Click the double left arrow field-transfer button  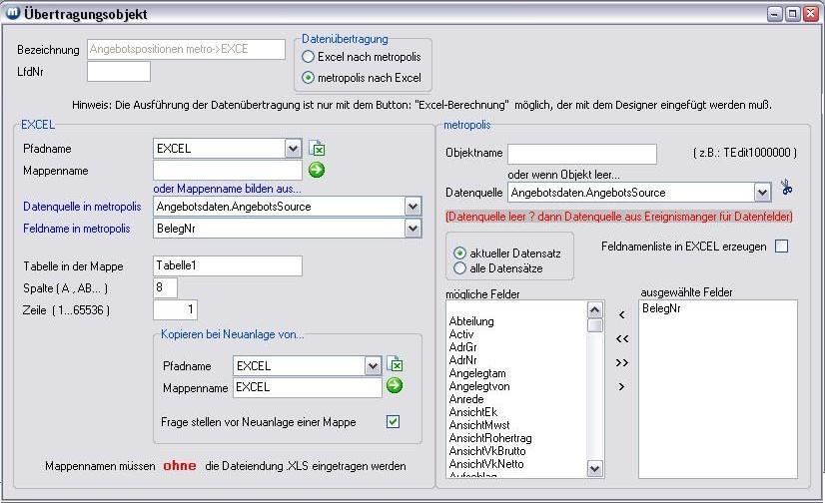[x=621, y=338]
